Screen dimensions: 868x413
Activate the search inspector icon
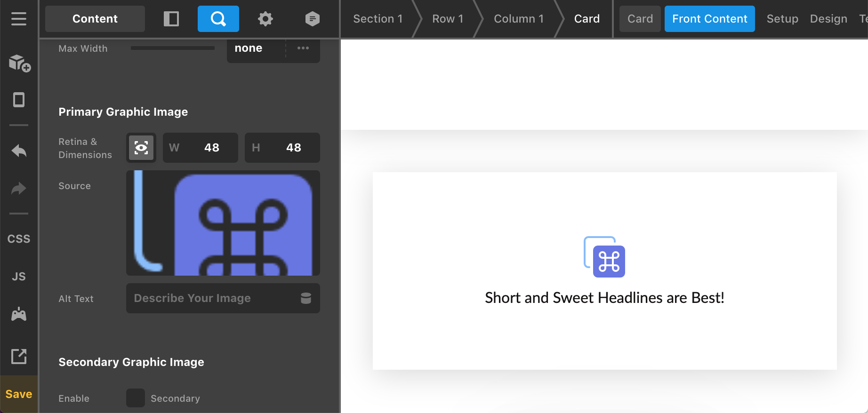218,19
